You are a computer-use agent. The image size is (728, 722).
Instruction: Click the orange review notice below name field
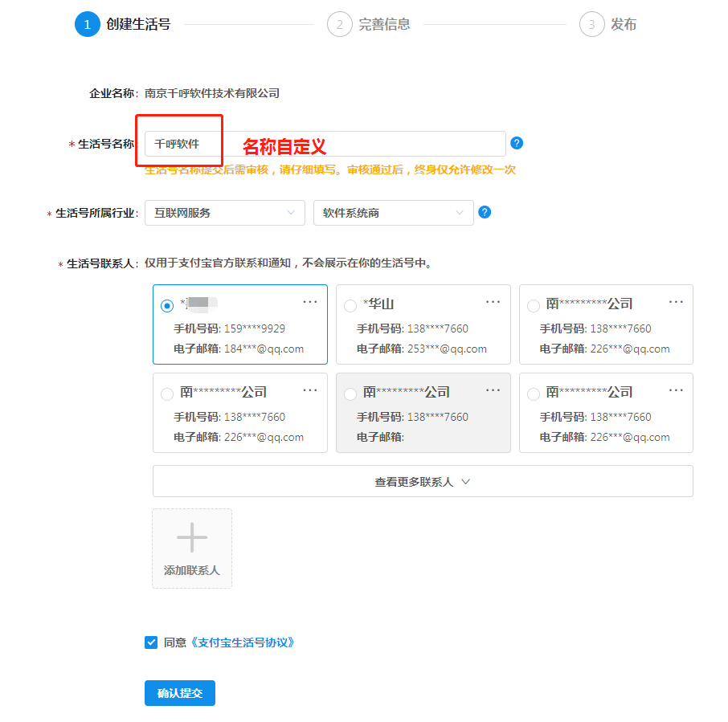pos(330,169)
